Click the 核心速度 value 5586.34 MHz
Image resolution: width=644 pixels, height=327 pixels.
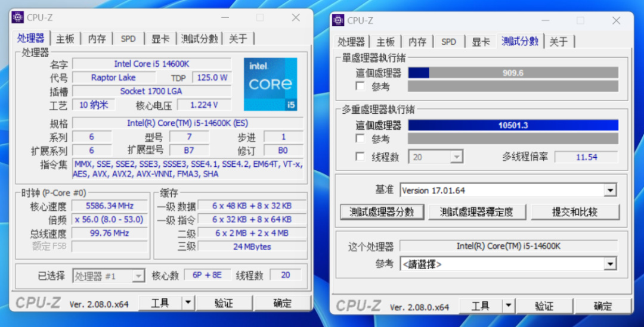(109, 205)
